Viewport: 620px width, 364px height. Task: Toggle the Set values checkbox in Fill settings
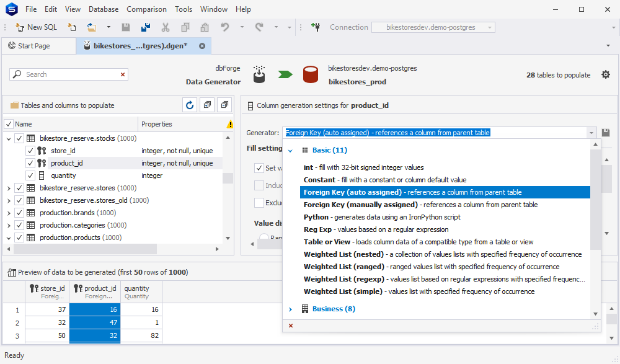click(x=259, y=168)
